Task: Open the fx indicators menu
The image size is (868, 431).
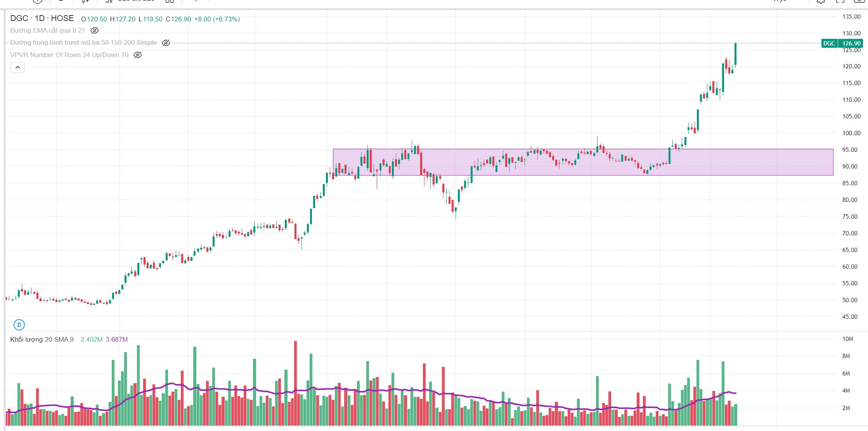Action: 109,1
